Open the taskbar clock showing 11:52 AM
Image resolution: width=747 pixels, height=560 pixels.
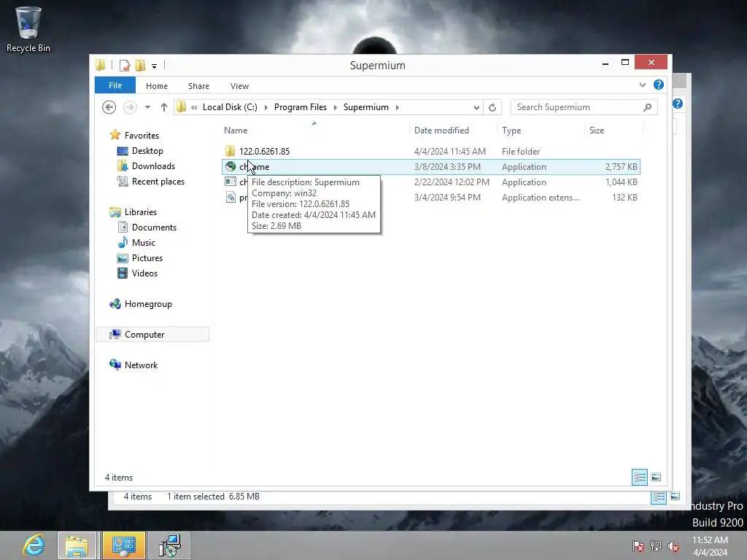[x=710, y=546]
